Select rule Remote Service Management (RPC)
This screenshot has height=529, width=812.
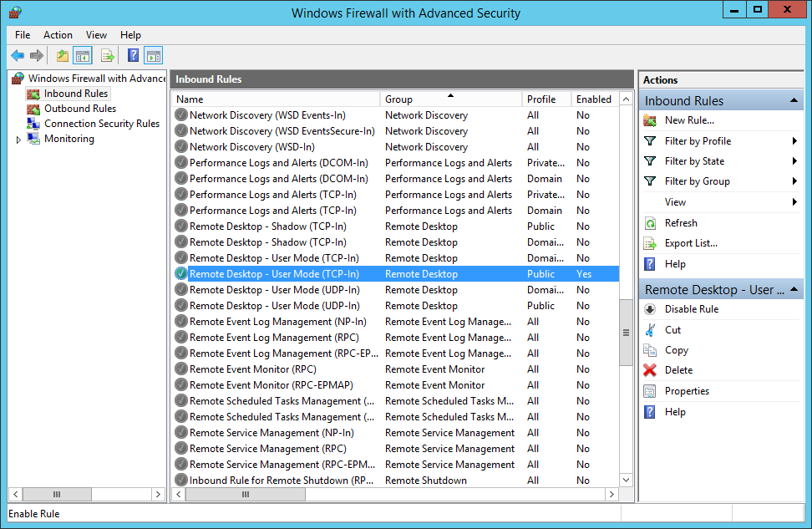[396, 449]
